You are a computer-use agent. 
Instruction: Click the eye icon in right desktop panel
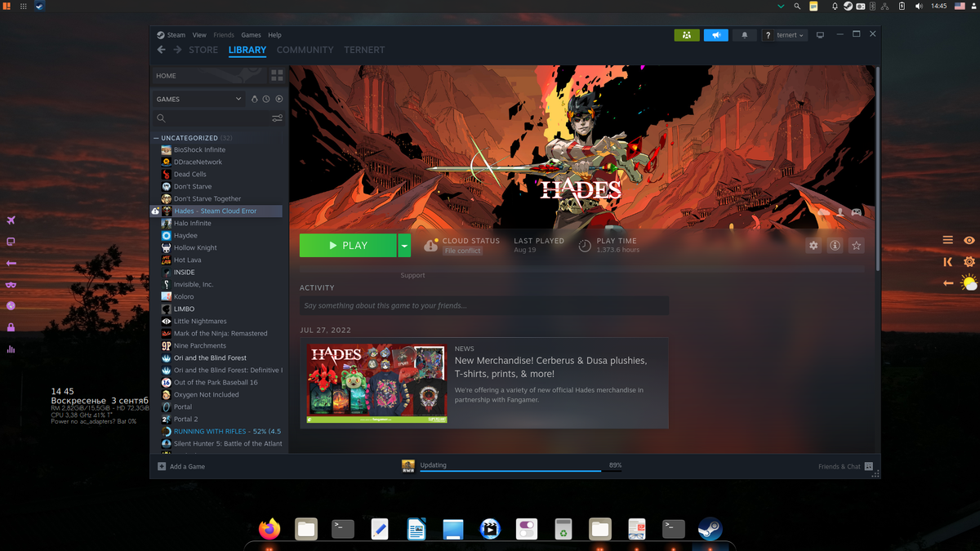click(x=969, y=240)
